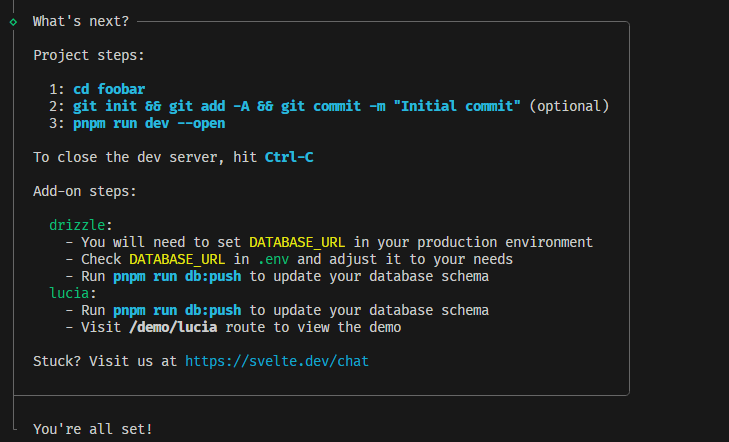The height and width of the screenshot is (442, 729).
Task: Click the You're all set! message
Action: [93, 429]
